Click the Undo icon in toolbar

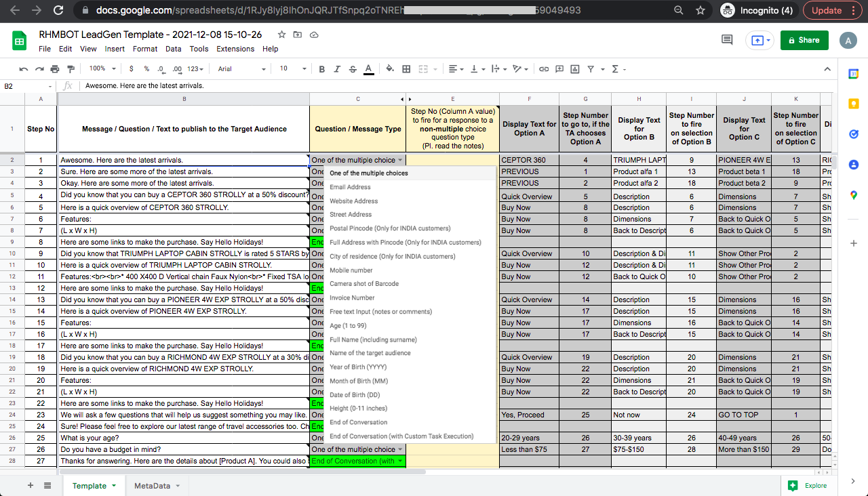coord(24,68)
